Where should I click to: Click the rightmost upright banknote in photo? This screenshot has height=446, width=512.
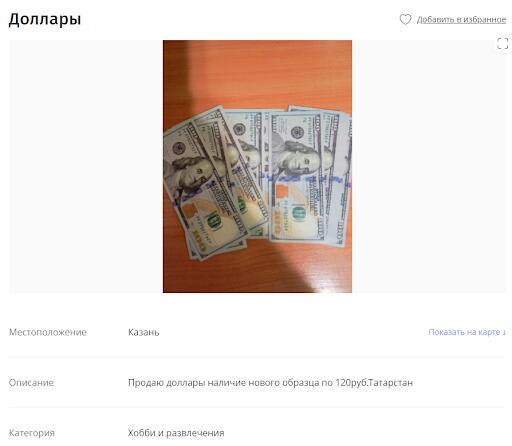pyautogui.click(x=337, y=177)
